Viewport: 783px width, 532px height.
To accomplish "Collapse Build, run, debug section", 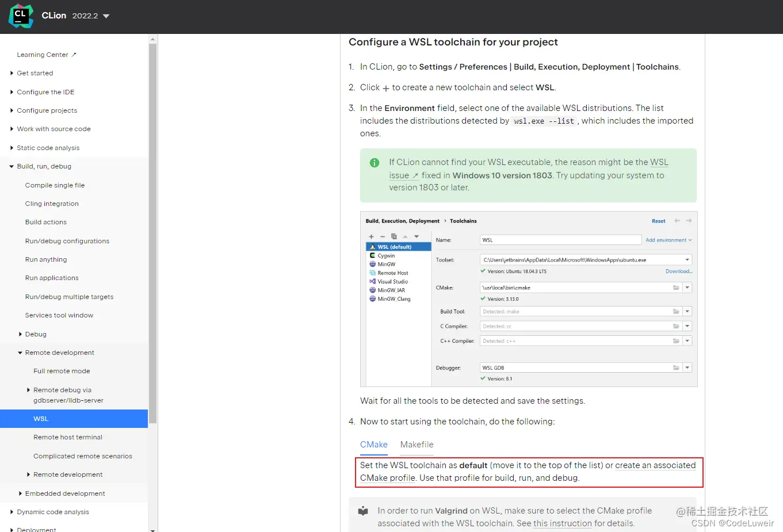I will (12, 166).
